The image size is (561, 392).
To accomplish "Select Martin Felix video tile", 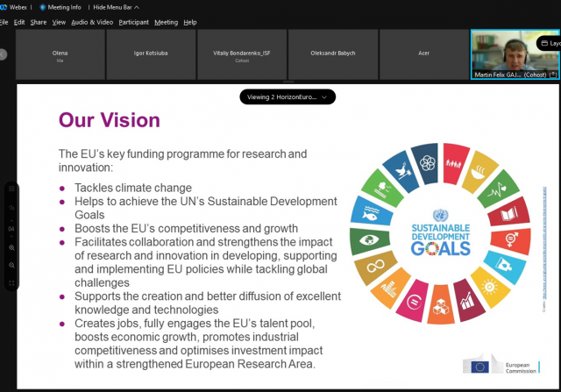I will click(x=515, y=54).
